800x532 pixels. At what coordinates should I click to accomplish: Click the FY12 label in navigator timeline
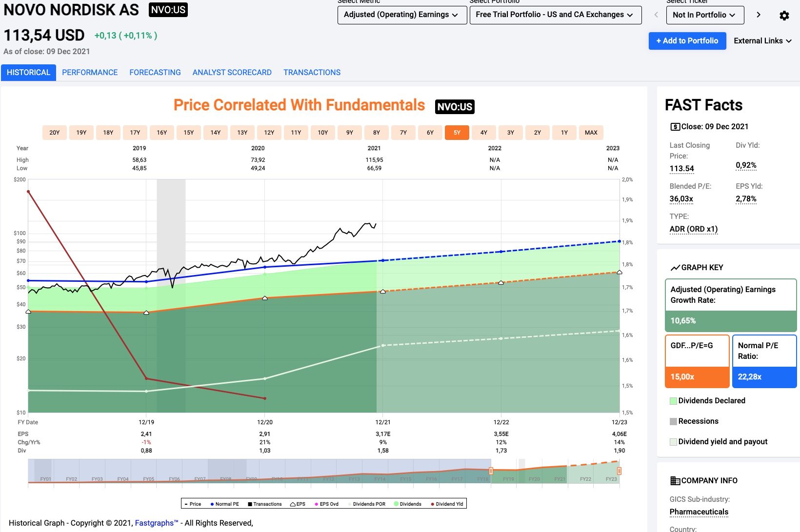click(x=329, y=479)
